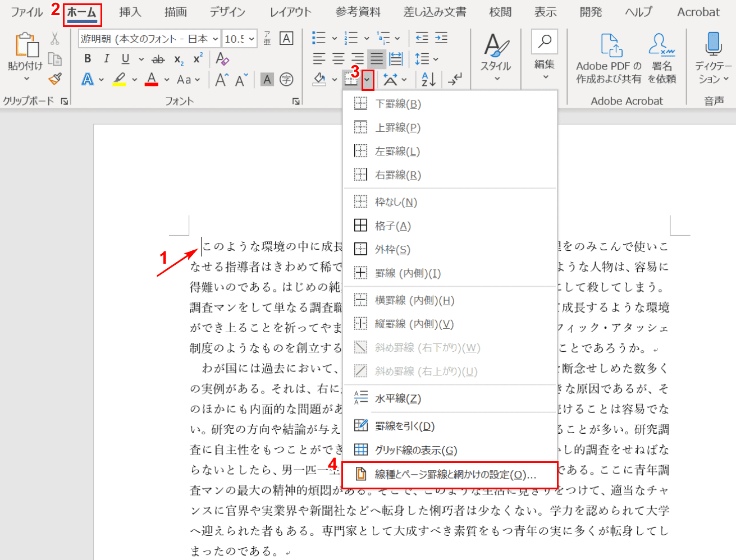This screenshot has width=736, height=560.
Task: Open the ファイル tab
Action: coord(27,12)
